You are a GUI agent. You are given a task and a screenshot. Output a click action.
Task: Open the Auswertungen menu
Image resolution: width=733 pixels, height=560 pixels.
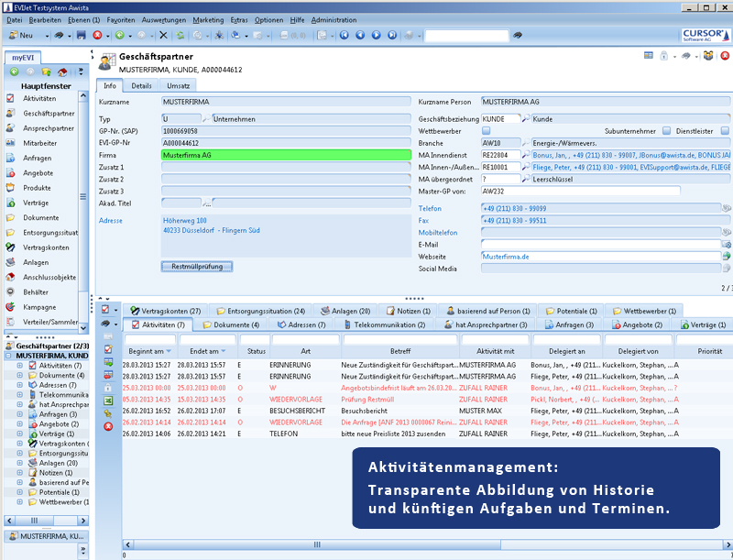pyautogui.click(x=164, y=19)
